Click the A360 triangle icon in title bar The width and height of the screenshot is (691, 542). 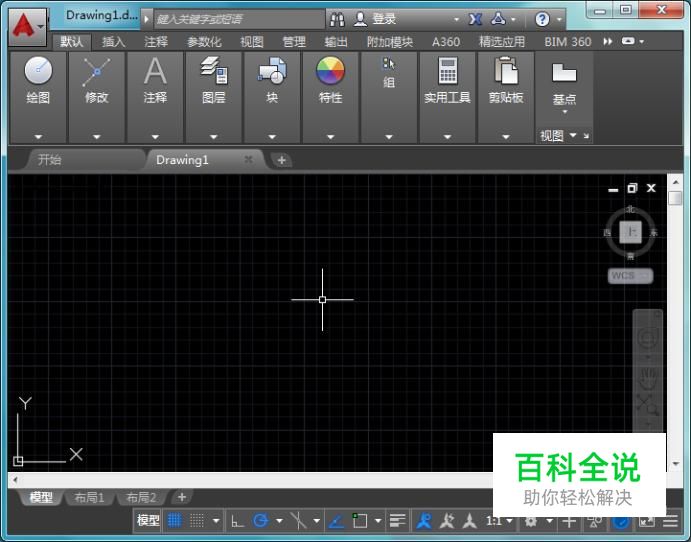(498, 19)
